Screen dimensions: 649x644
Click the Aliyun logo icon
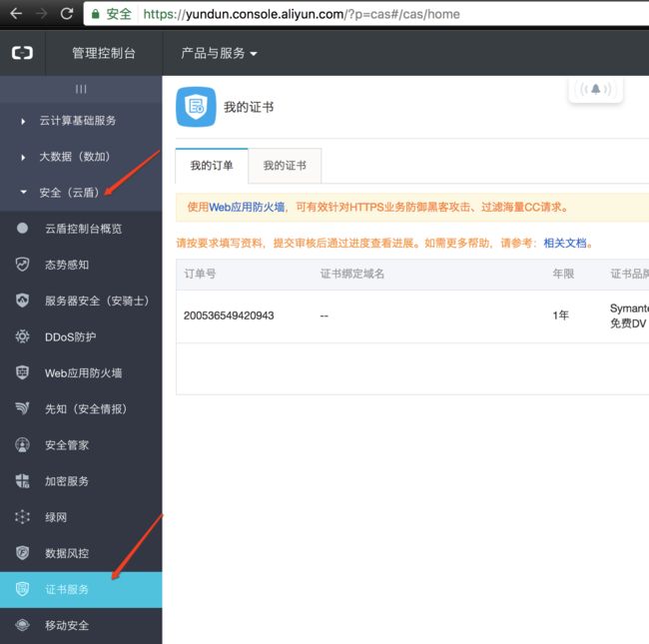pyautogui.click(x=22, y=53)
